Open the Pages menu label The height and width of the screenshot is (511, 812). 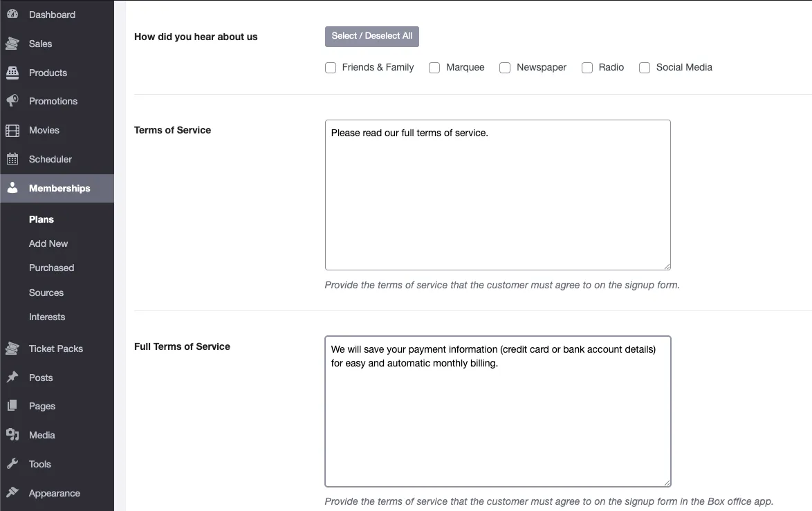click(x=42, y=406)
